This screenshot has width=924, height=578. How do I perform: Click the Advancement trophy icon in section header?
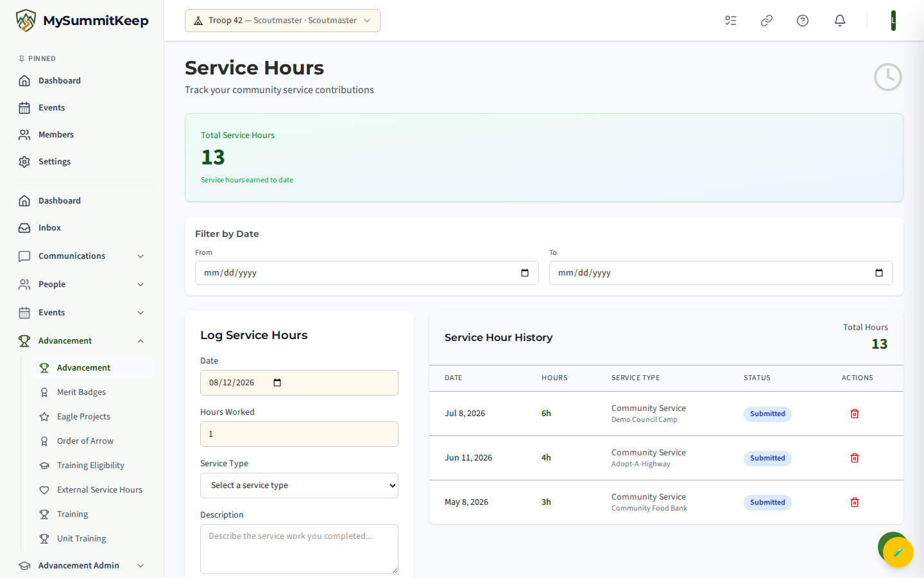point(24,341)
